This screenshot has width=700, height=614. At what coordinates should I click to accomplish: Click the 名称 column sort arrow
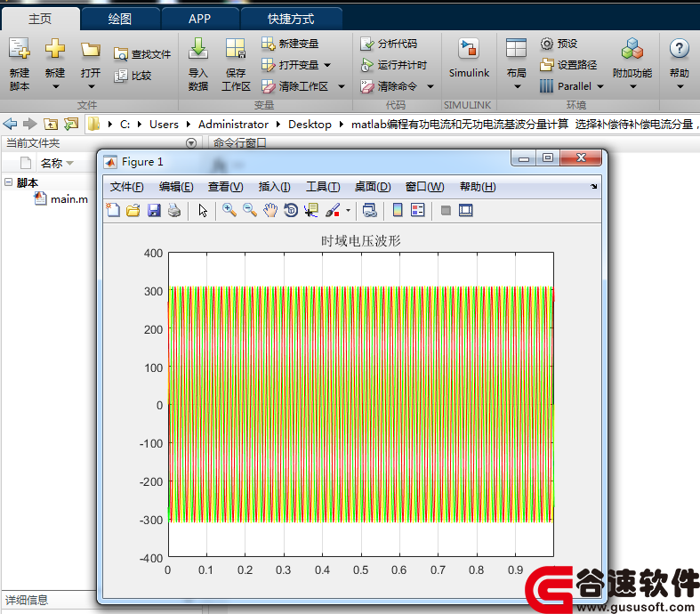coord(69,164)
